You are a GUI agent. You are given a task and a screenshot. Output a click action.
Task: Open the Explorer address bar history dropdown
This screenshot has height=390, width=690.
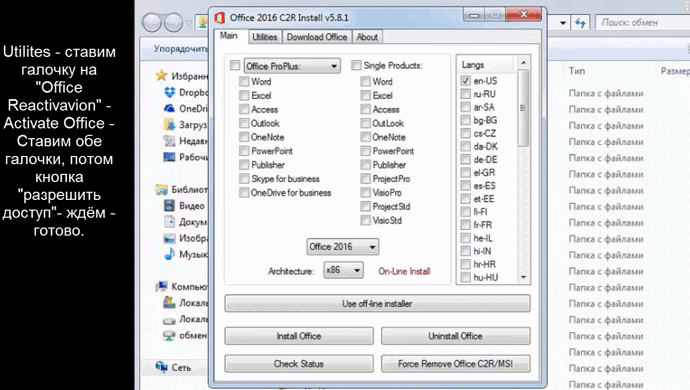563,22
